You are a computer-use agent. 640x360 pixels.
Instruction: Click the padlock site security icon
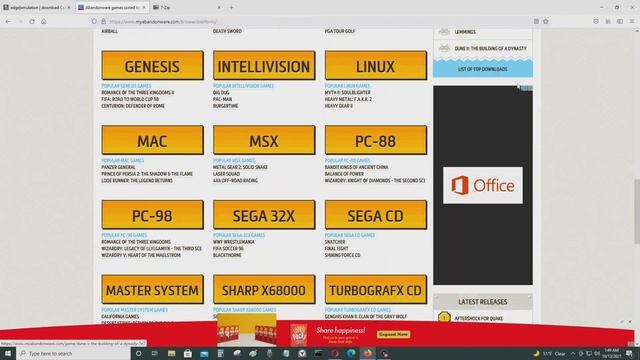pyautogui.click(x=103, y=22)
